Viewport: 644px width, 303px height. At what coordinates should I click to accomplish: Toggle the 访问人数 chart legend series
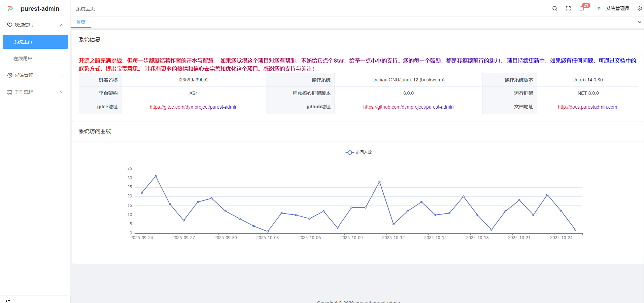click(359, 152)
